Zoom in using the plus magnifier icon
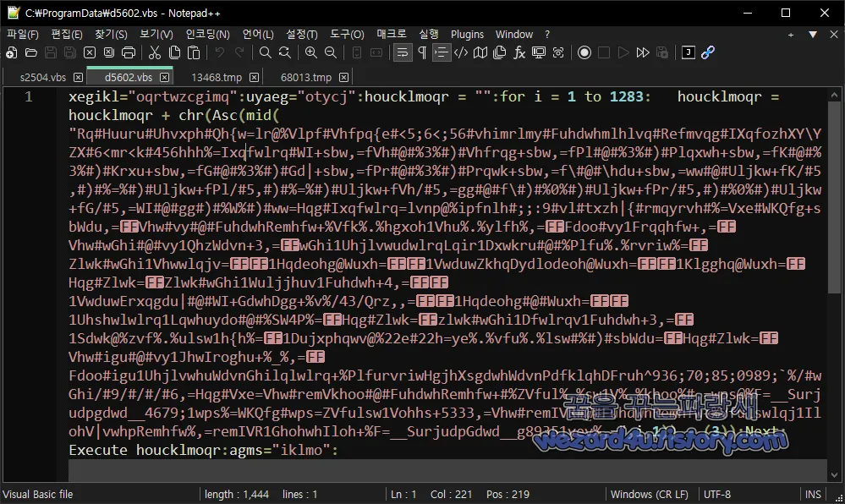Screen dimensions: 845x504 point(311,52)
